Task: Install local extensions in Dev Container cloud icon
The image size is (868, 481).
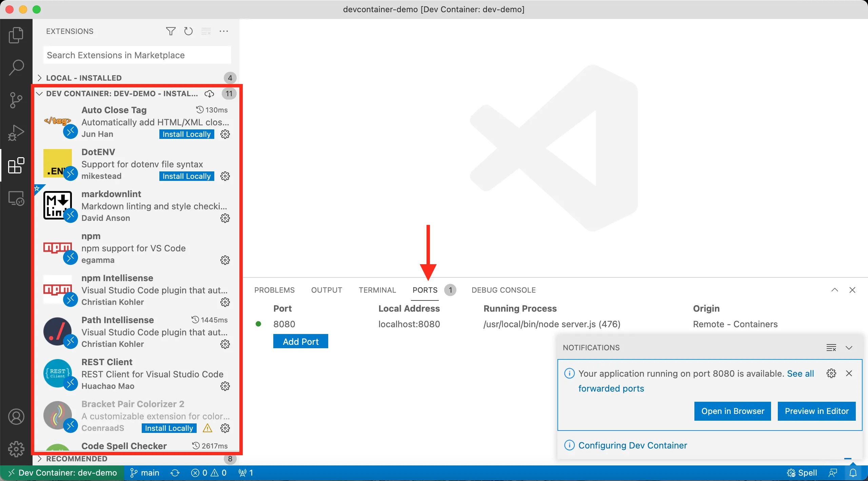Action: click(x=209, y=93)
